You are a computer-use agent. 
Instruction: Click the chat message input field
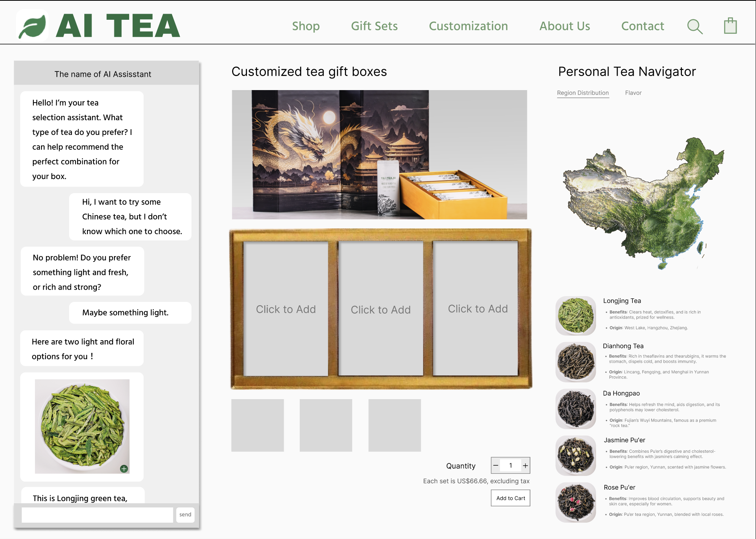97,515
